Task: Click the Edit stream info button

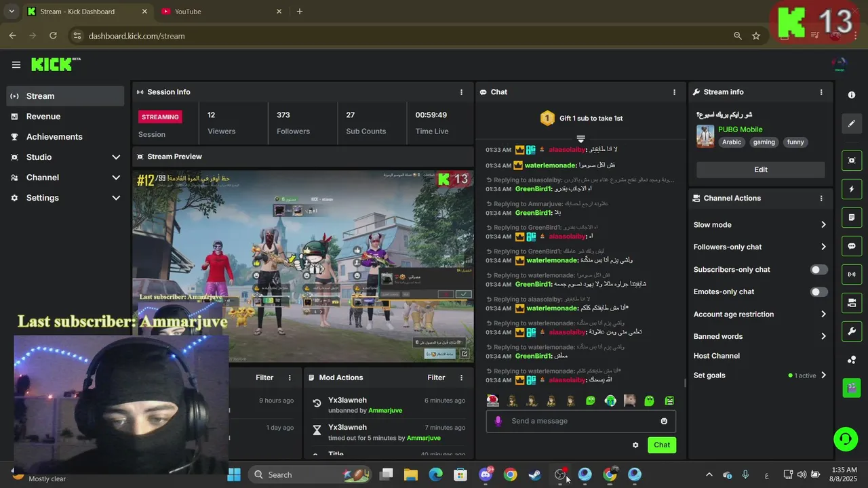Action: (761, 170)
